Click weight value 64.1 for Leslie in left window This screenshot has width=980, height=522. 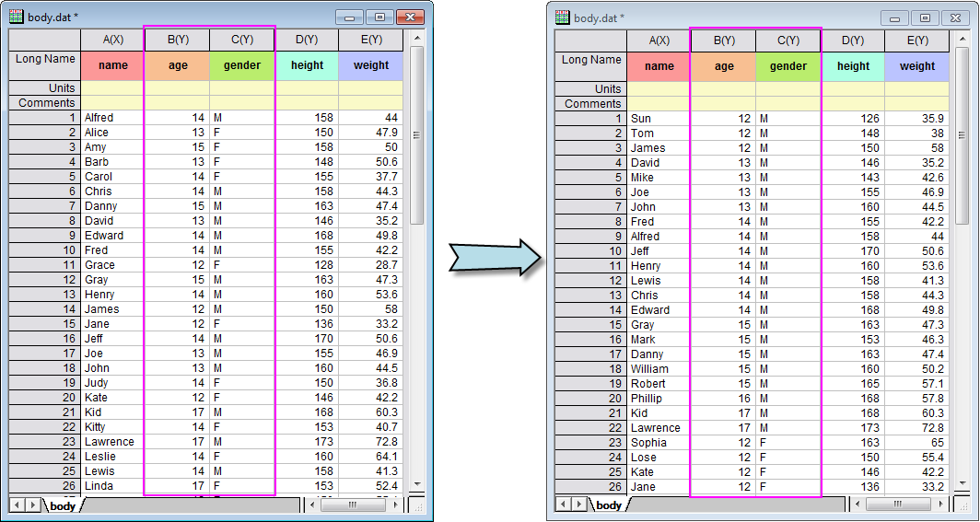371,457
